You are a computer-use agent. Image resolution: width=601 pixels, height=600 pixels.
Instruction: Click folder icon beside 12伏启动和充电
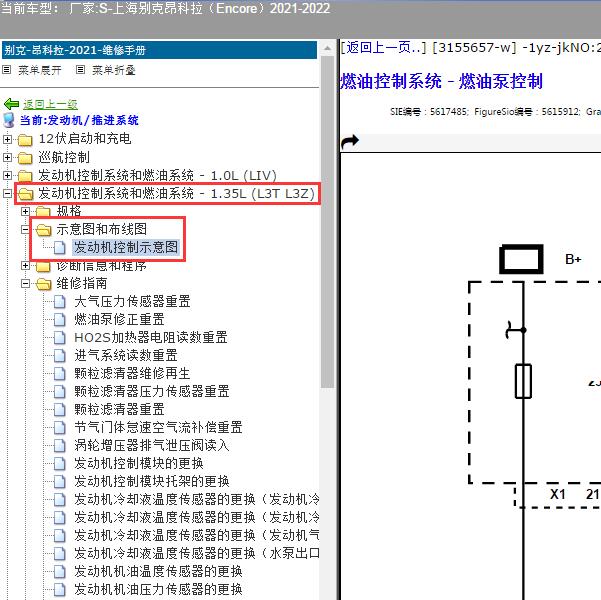click(25, 140)
